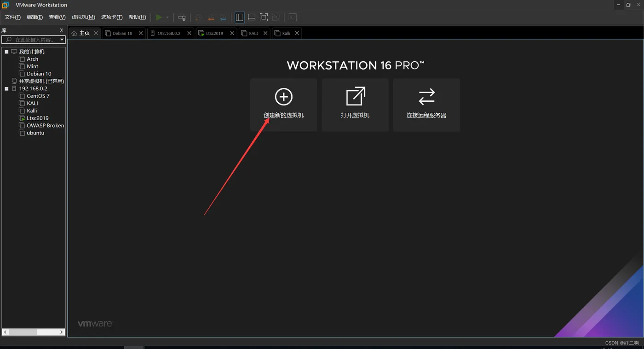Take a snapshot with the clock-plus icon
Image resolution: width=644 pixels, height=349 pixels.
coord(198,17)
